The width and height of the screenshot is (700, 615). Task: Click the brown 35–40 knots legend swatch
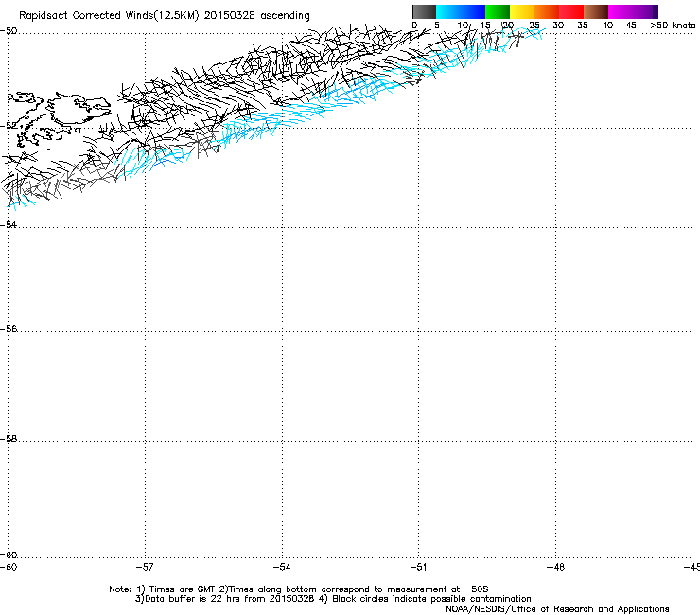[x=596, y=11]
